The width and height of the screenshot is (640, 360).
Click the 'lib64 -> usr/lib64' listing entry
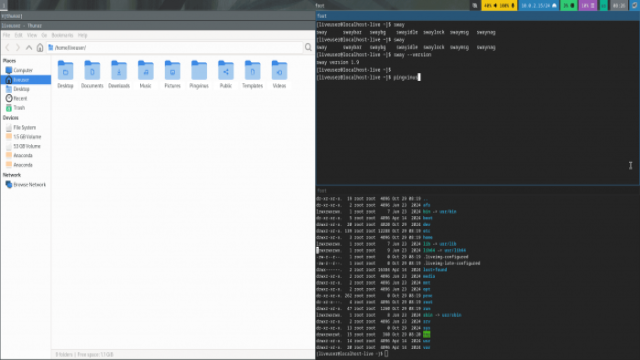tap(444, 251)
